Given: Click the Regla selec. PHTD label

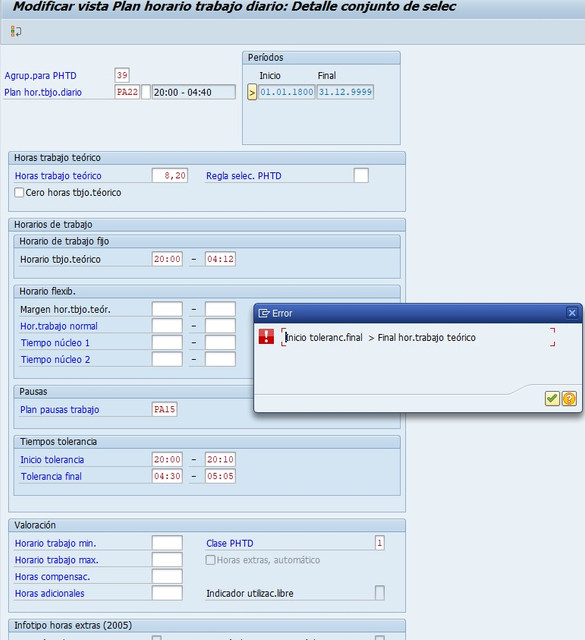Looking at the screenshot, I should click(x=244, y=176).
